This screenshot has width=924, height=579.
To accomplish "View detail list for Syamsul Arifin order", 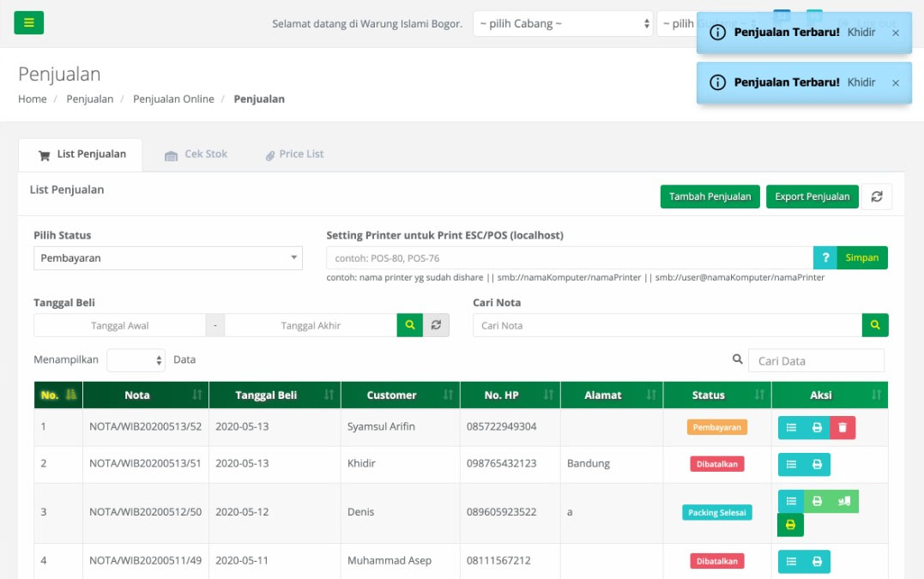I will click(791, 427).
